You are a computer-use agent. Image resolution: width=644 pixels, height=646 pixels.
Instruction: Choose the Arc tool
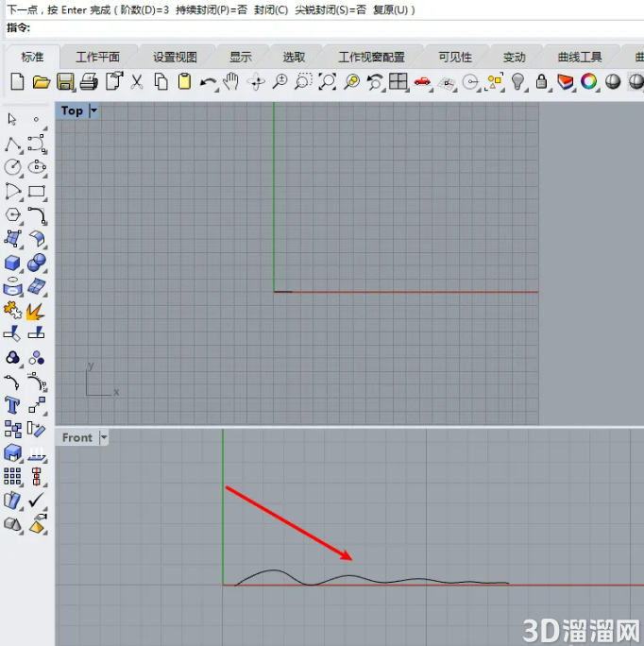[13, 191]
